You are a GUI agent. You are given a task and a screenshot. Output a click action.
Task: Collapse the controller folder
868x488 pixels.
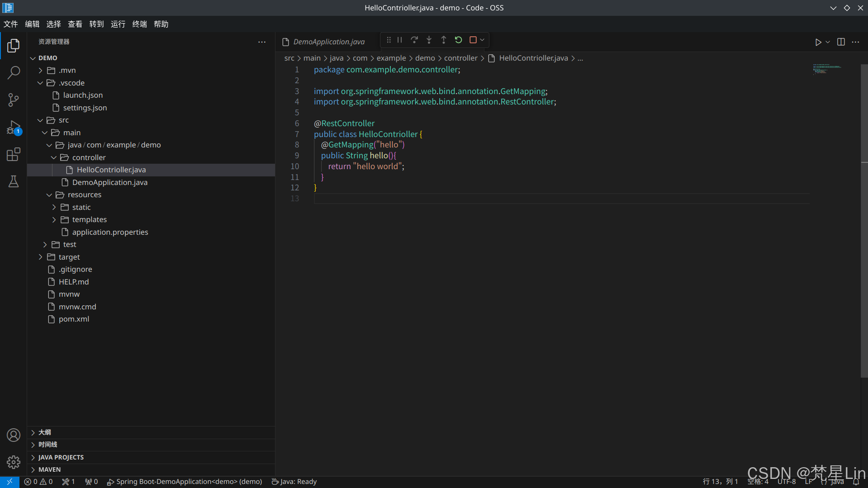pyautogui.click(x=54, y=157)
